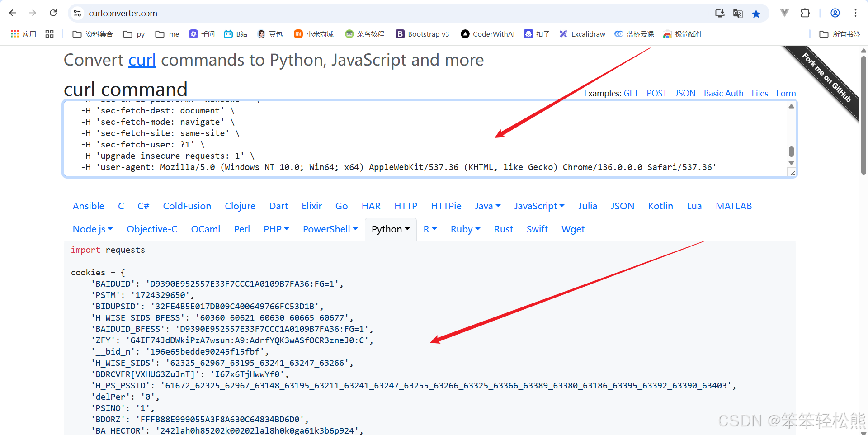Load the GET example
868x435 pixels.
coord(631,93)
